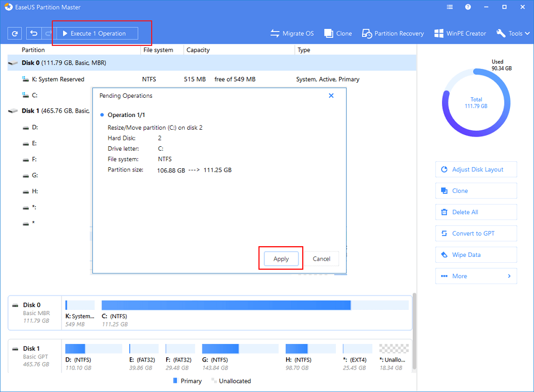Click the disk usage donut chart
Viewport: 534px width, 392px height.
pos(476,103)
